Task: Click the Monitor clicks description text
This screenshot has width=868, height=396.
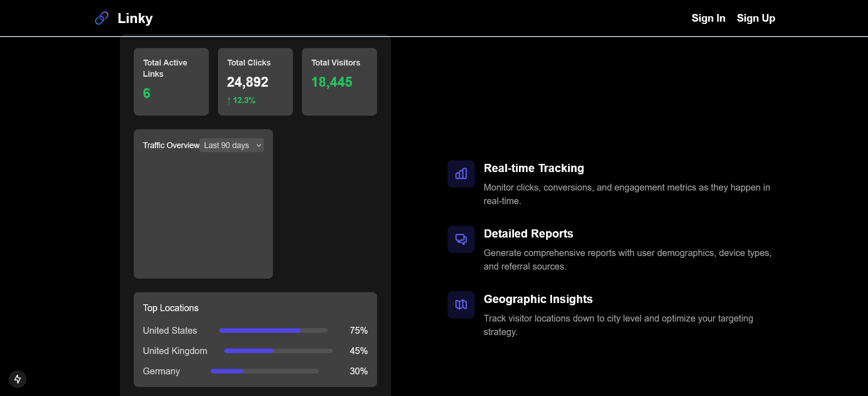Action: [x=627, y=194]
